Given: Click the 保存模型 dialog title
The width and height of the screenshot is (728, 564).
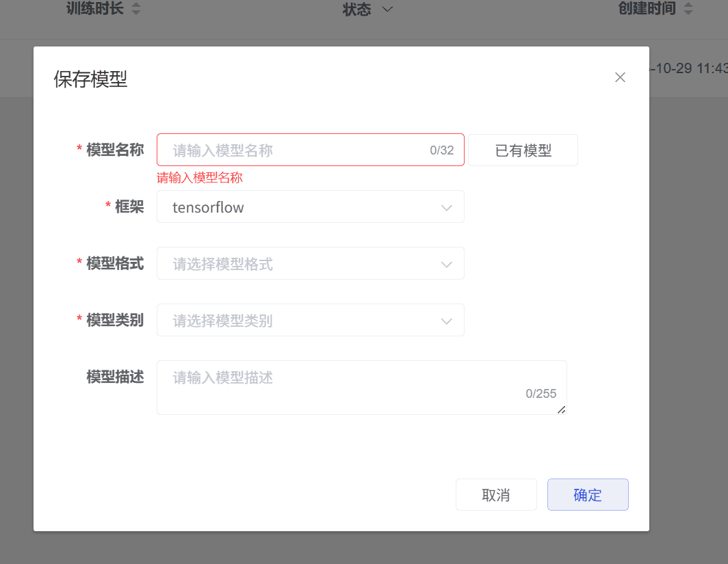Looking at the screenshot, I should click(x=90, y=79).
